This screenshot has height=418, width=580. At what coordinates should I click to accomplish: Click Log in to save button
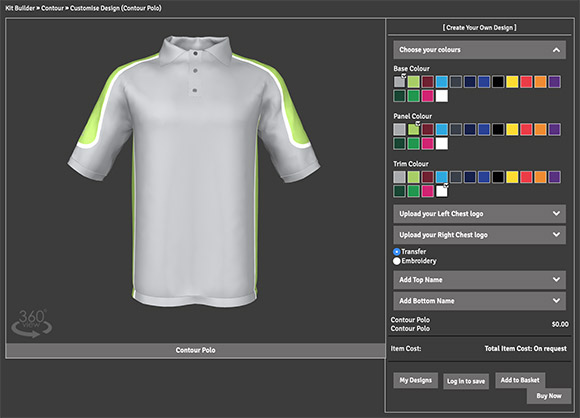pos(466,381)
